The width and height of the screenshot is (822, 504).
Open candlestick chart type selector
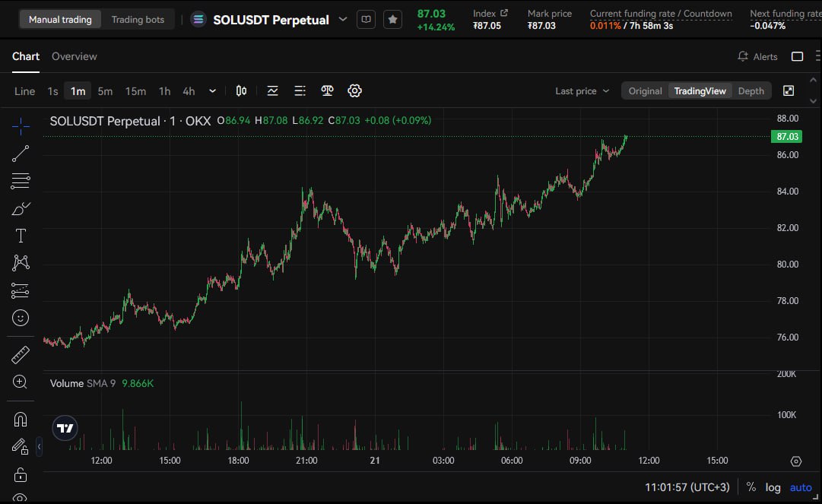pos(241,90)
